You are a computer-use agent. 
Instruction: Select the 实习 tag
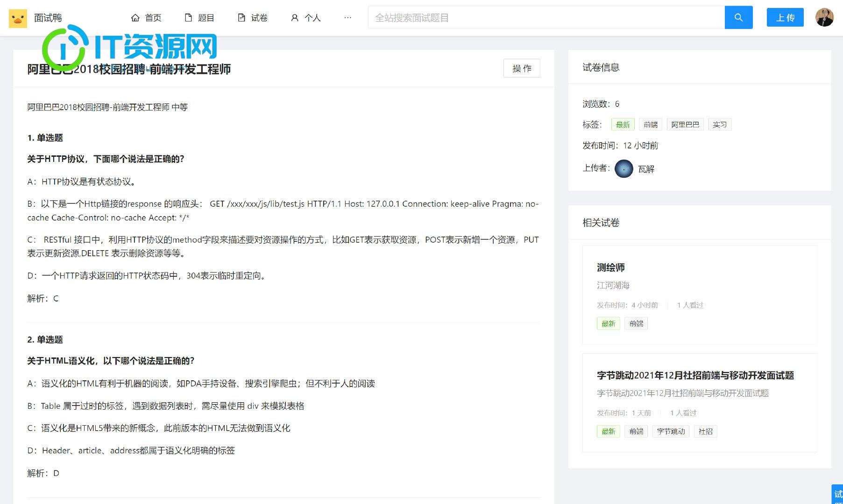click(720, 125)
